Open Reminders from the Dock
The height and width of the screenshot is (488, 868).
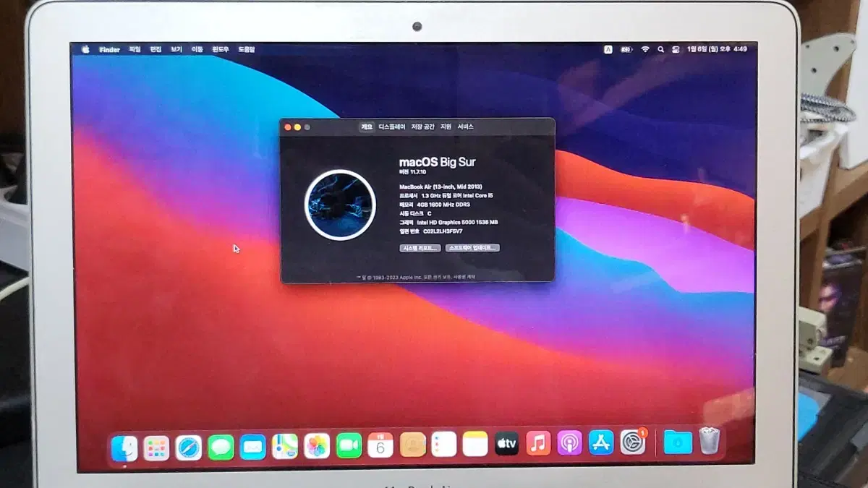pyautogui.click(x=444, y=444)
